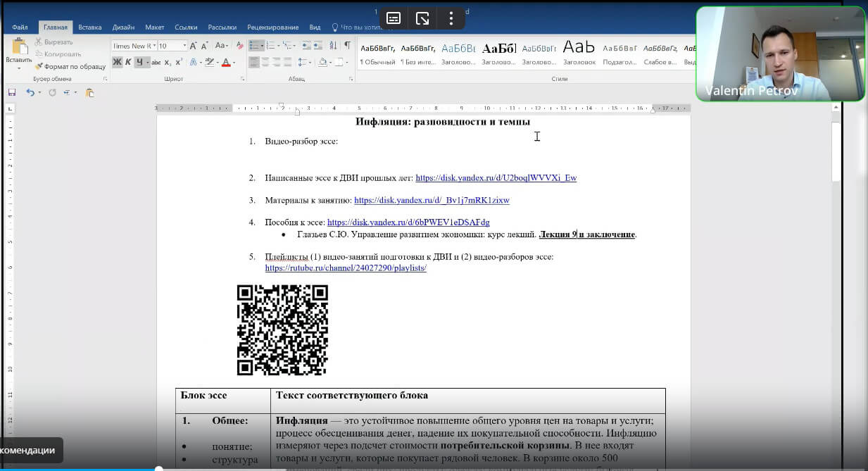The width and height of the screenshot is (868, 471).
Task: Click the pop-out window icon in overlay
Action: coord(422,18)
